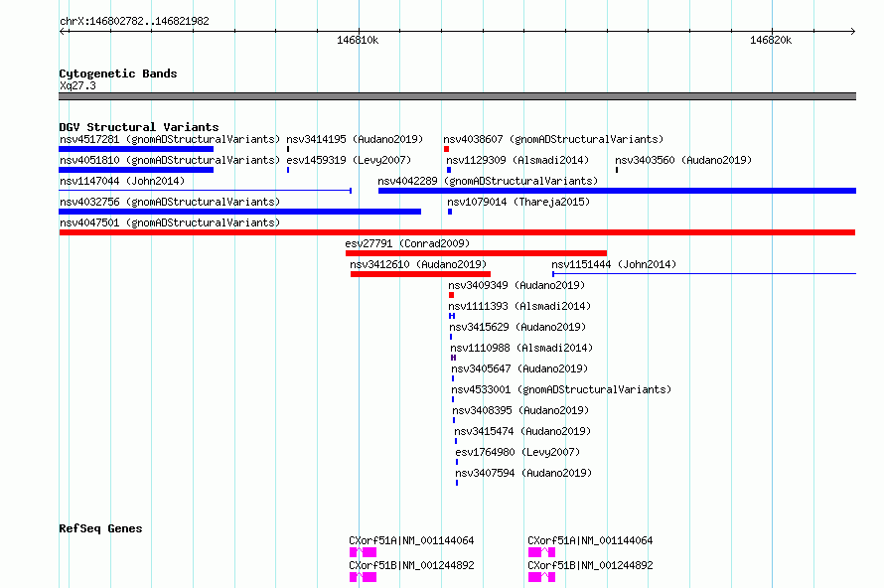Image resolution: width=884 pixels, height=588 pixels.
Task: Select the Cytogenetic Bands track title
Action: point(118,73)
